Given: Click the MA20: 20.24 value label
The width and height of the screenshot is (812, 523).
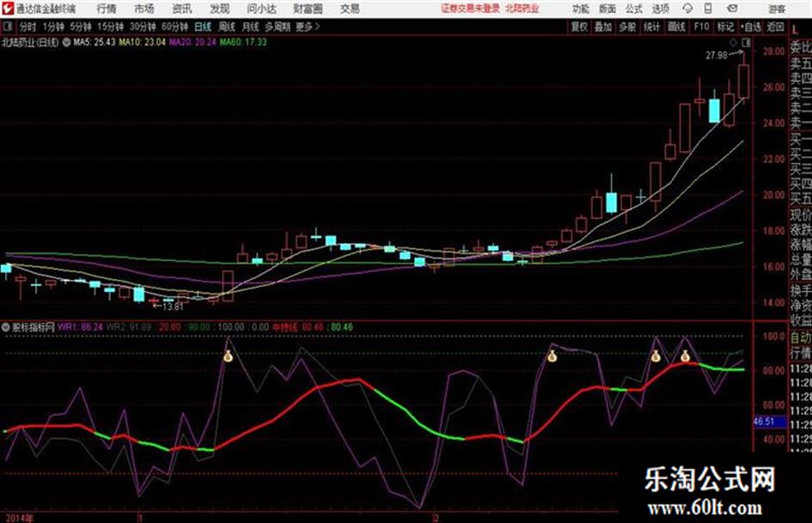Looking at the screenshot, I should (x=192, y=42).
